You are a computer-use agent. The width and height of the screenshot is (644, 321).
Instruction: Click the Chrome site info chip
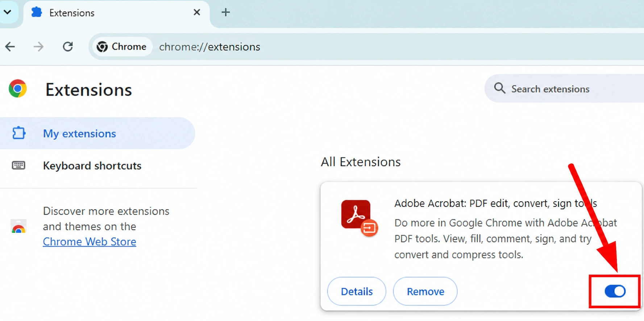point(122,47)
